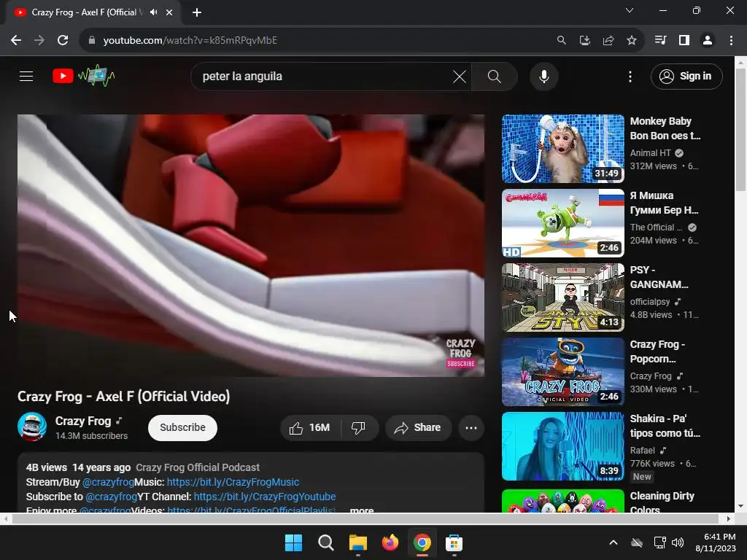Open the Gummy Bear Russian video thumbnail
The height and width of the screenshot is (560, 747).
(x=562, y=223)
